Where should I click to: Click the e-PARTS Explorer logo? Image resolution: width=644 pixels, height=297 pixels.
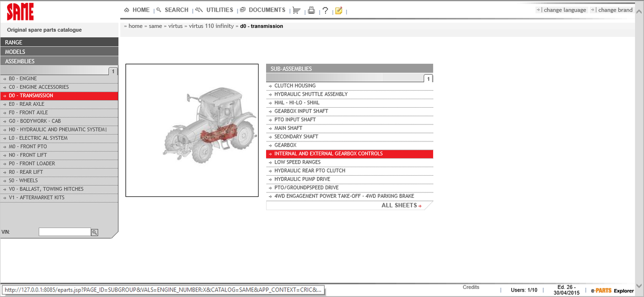coord(612,291)
